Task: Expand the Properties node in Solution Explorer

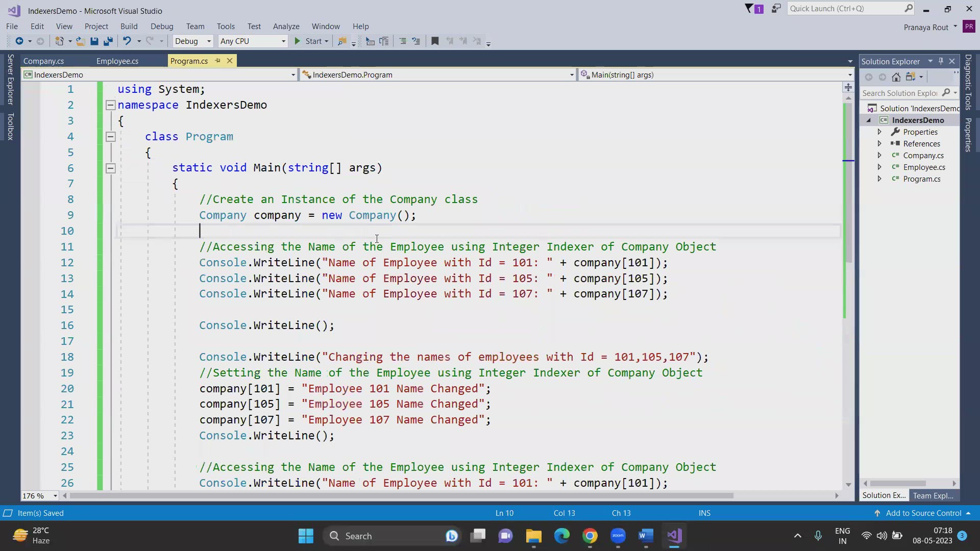Action: tap(879, 132)
